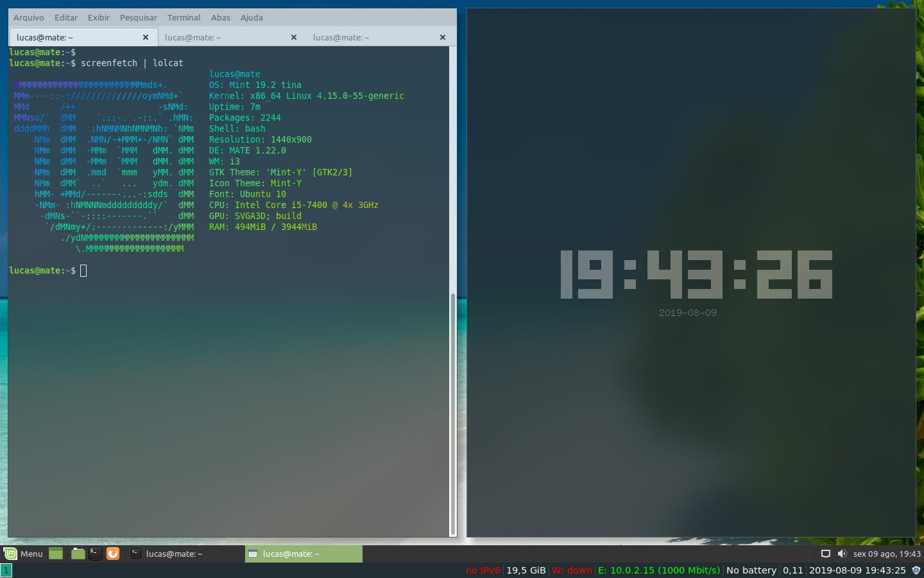
Task: Open the Linux Mint Menu button
Action: click(23, 554)
